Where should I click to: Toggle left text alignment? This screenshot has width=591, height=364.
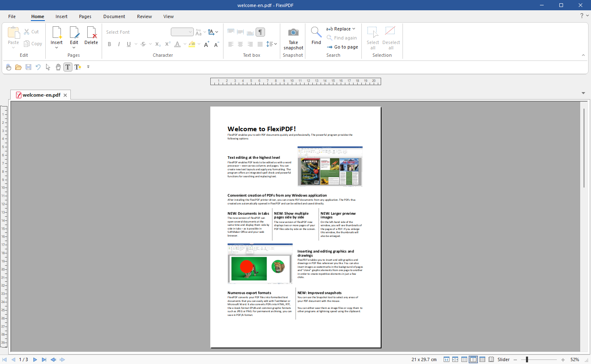(x=231, y=44)
